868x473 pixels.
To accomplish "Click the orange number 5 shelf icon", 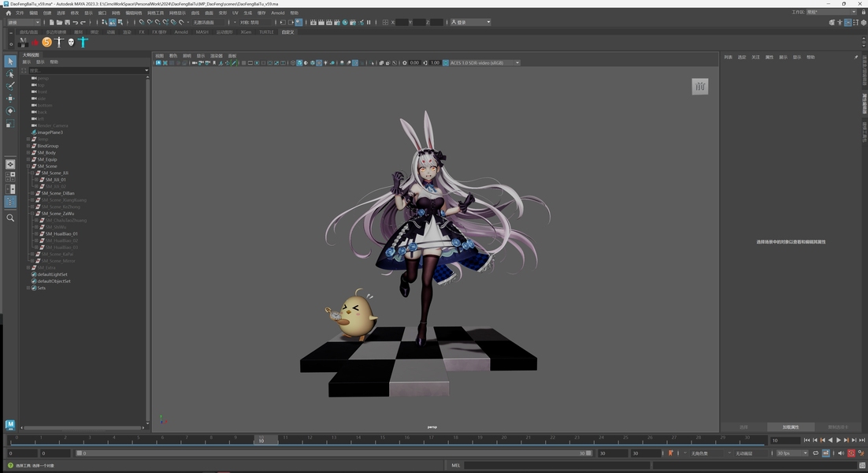I will (46, 42).
